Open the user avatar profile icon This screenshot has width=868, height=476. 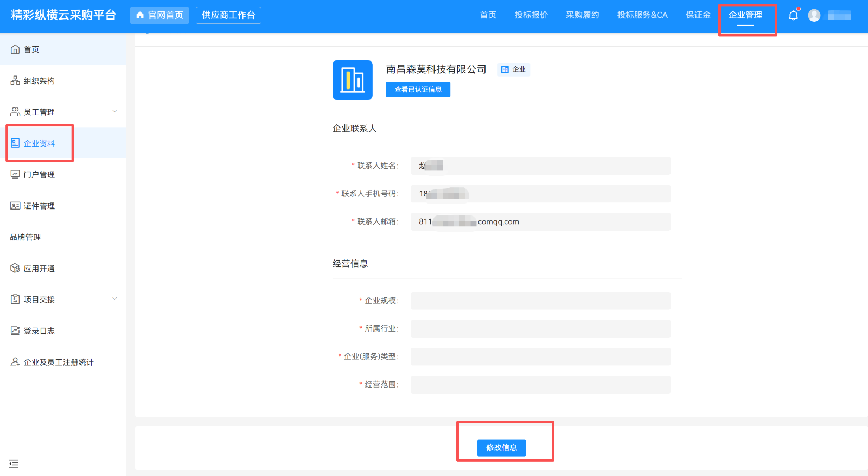tap(814, 15)
